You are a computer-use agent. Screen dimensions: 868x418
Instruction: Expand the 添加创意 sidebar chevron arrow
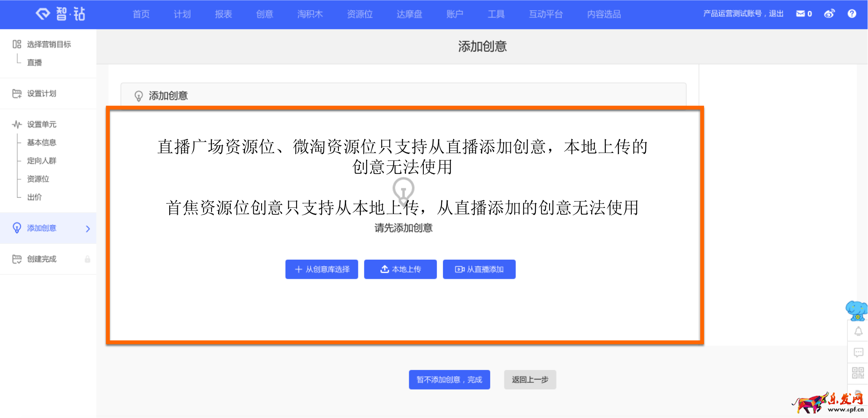point(88,229)
